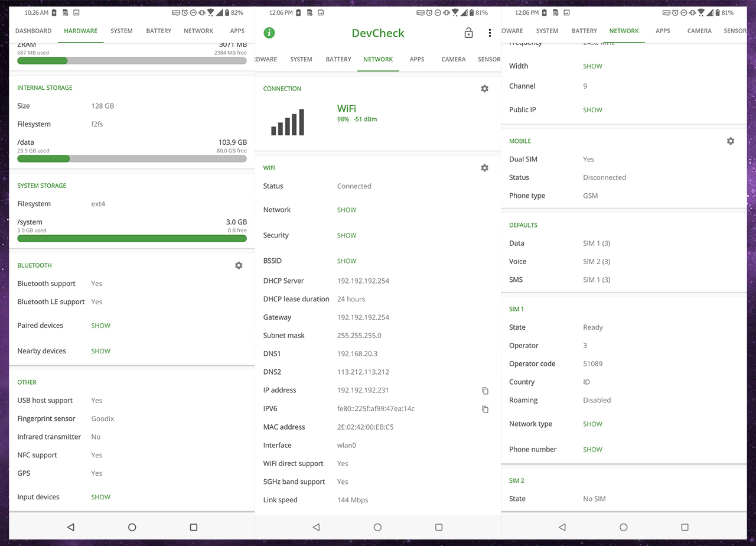Image resolution: width=756 pixels, height=546 pixels.
Task: Show the Paired devices list
Action: (101, 326)
